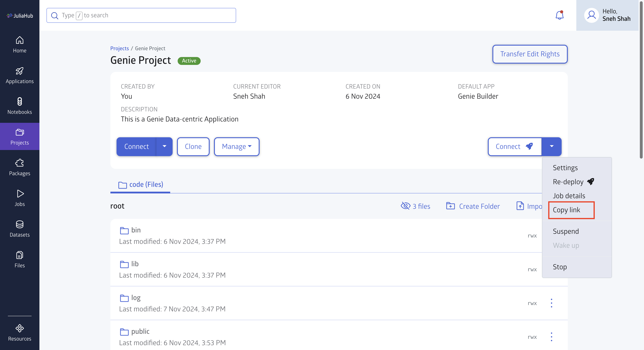This screenshot has width=644, height=350.
Task: Open notifications bell
Action: (x=559, y=15)
